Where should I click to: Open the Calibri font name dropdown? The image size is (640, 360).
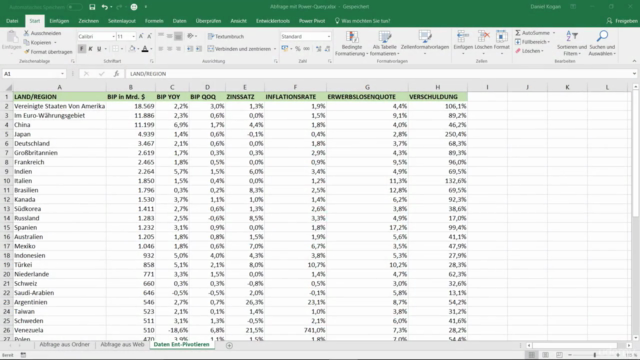(113, 37)
